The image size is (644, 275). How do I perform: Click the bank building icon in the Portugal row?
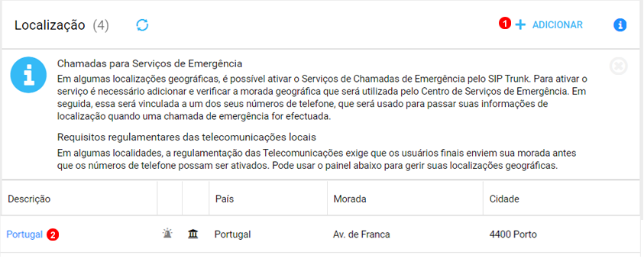point(193,235)
